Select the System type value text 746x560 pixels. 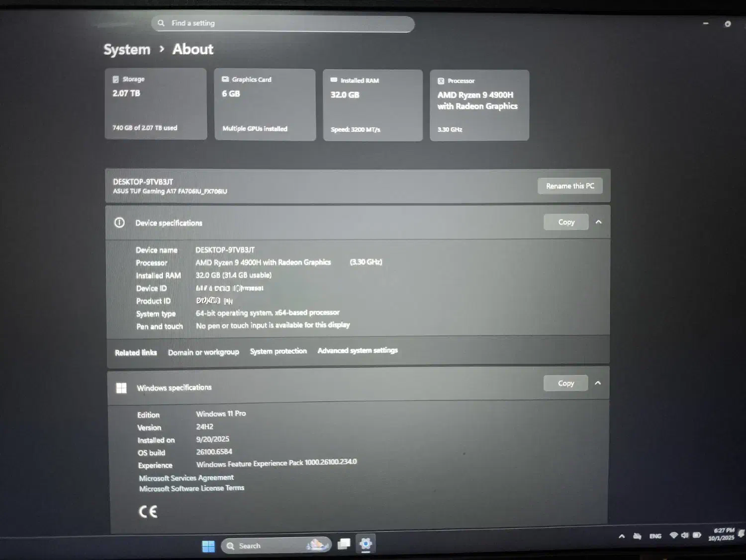(268, 313)
